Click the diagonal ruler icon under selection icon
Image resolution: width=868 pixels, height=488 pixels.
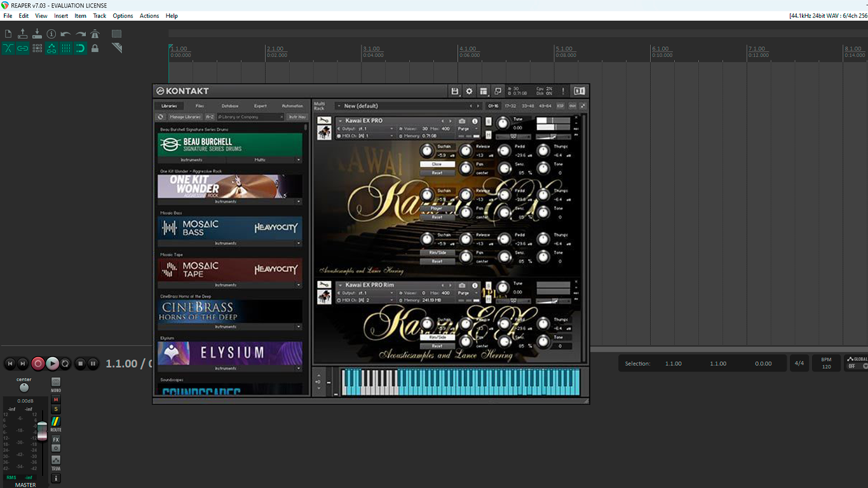tap(116, 48)
